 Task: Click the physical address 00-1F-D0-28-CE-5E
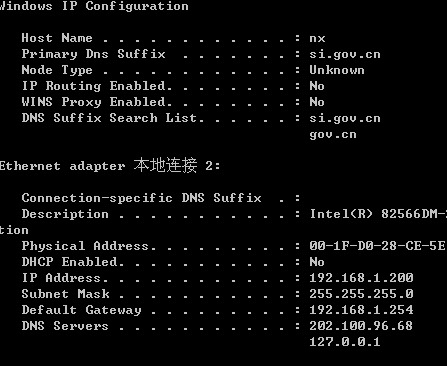(x=377, y=246)
